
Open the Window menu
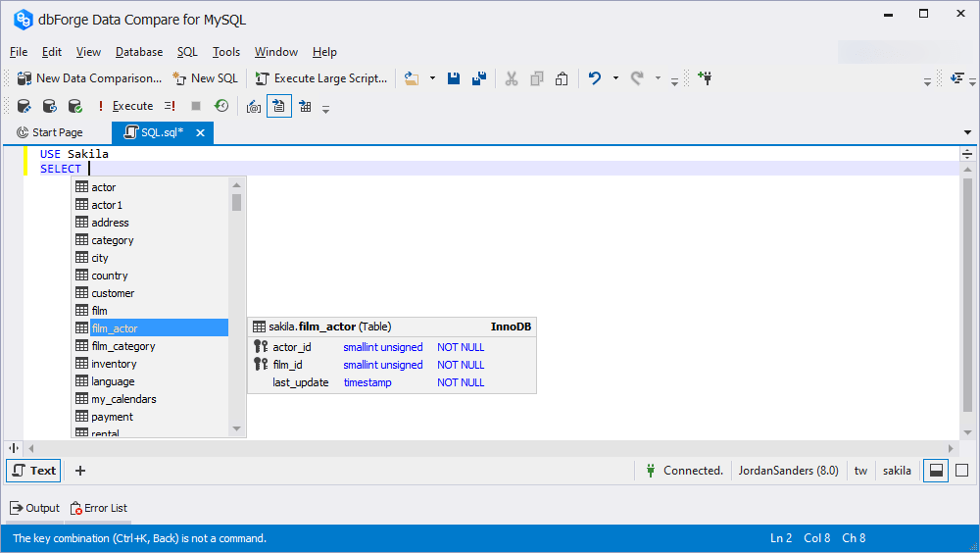(x=276, y=52)
